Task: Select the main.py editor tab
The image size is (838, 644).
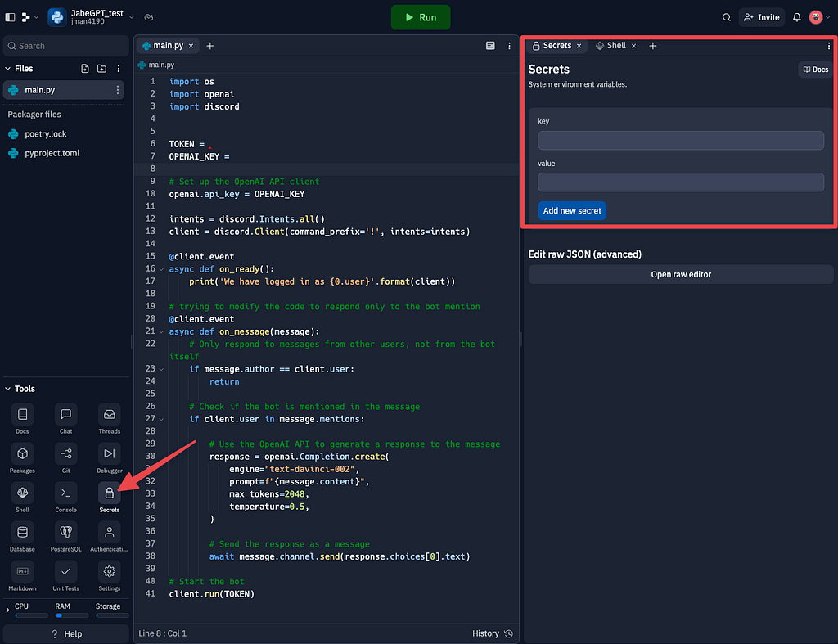Action: click(168, 46)
